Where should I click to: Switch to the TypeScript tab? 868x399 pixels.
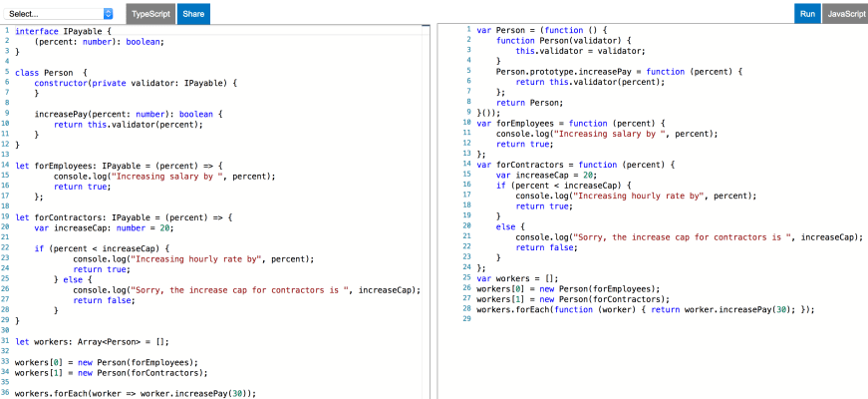pos(151,14)
